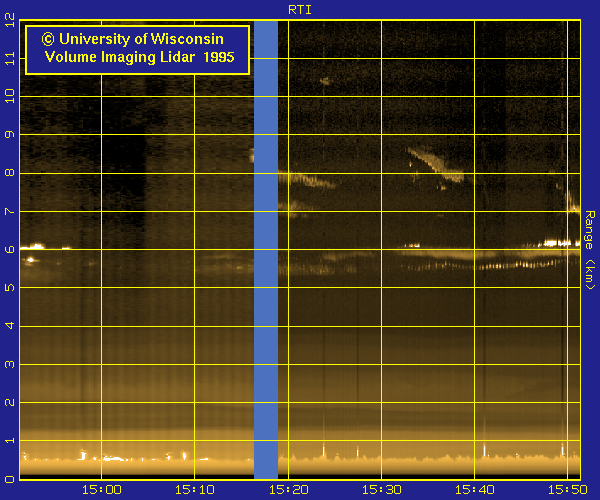Viewport: 600px width, 500px height.
Task: Click the 10 km range label
Action: coord(10,96)
